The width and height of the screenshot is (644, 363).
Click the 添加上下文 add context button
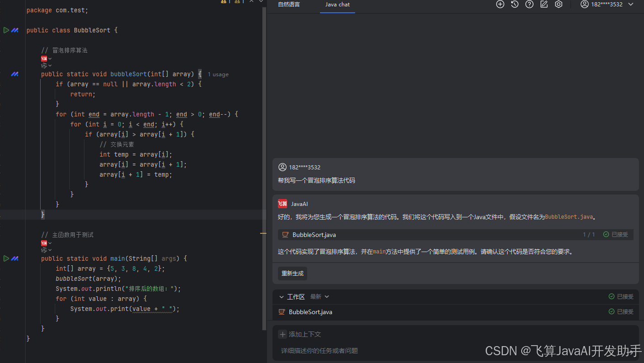tap(300, 334)
